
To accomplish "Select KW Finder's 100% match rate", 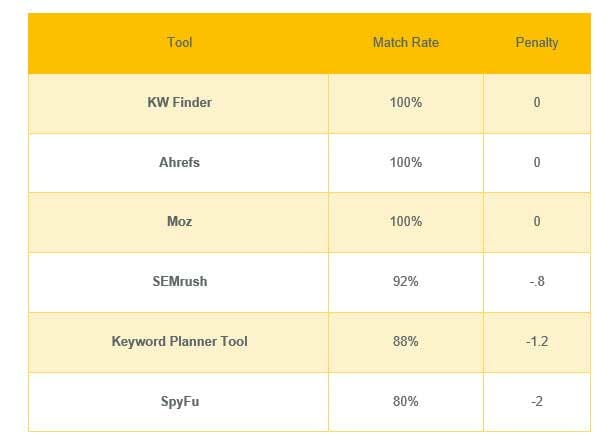I will (406, 103).
